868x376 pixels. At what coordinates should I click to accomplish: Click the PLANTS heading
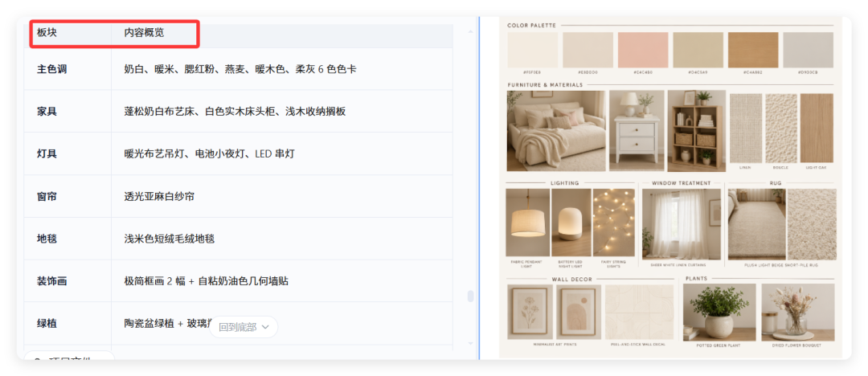(x=696, y=279)
